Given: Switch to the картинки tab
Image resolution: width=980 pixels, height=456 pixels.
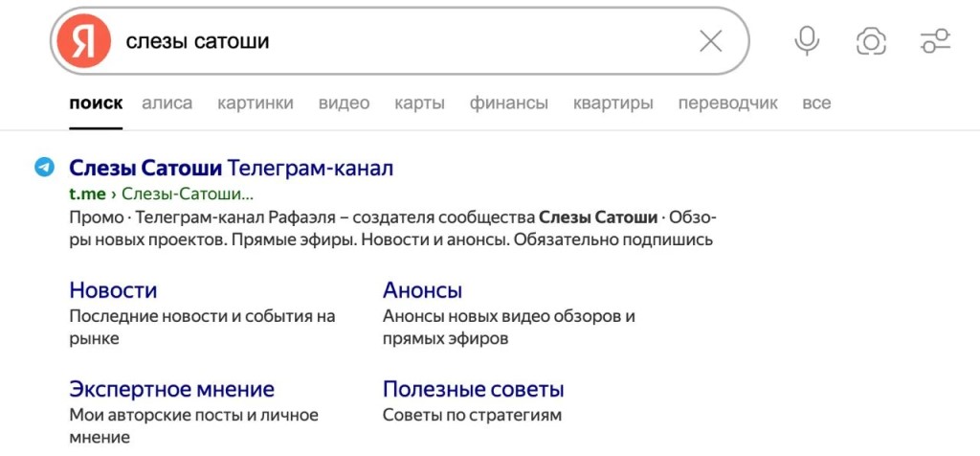Looking at the screenshot, I should pos(255,103).
